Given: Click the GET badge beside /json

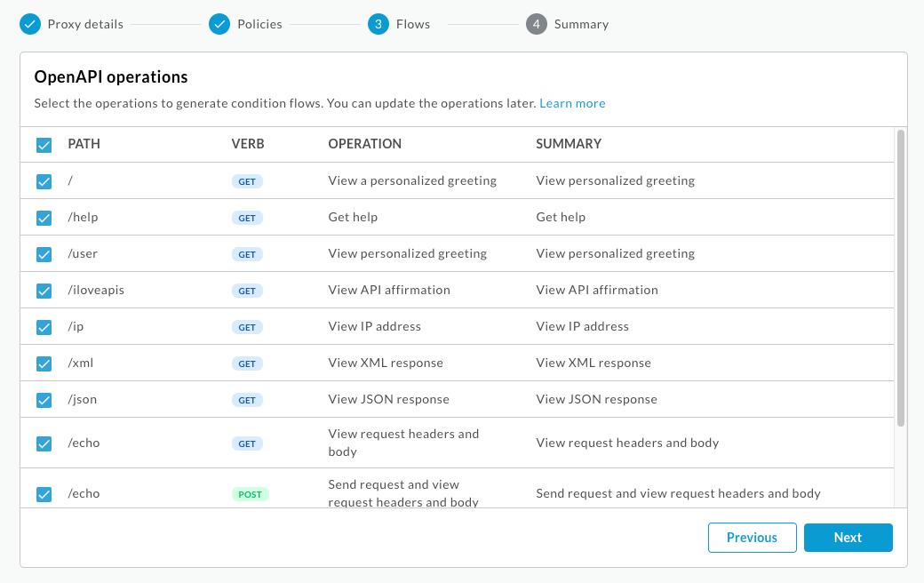Looking at the screenshot, I should point(247,399).
